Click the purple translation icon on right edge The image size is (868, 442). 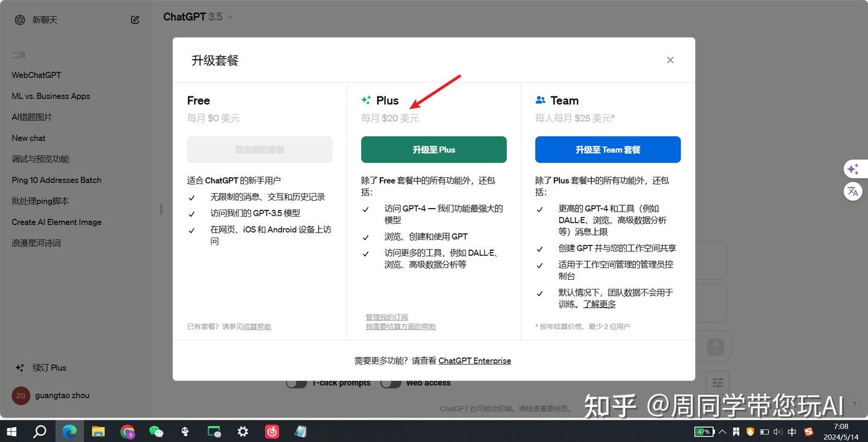click(x=853, y=191)
